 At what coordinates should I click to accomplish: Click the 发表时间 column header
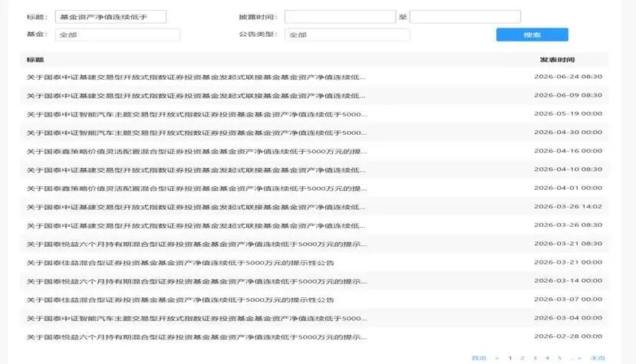coord(557,60)
